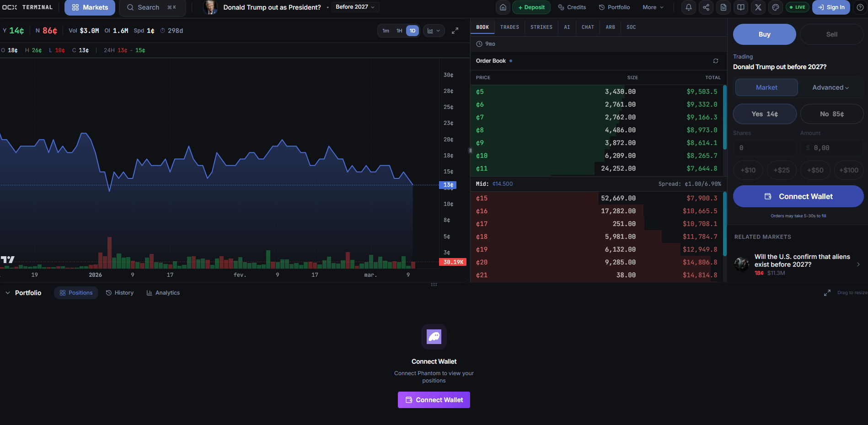The height and width of the screenshot is (425, 868).
Task: Expand the Portfolio panel with arrows icon
Action: [827, 293]
